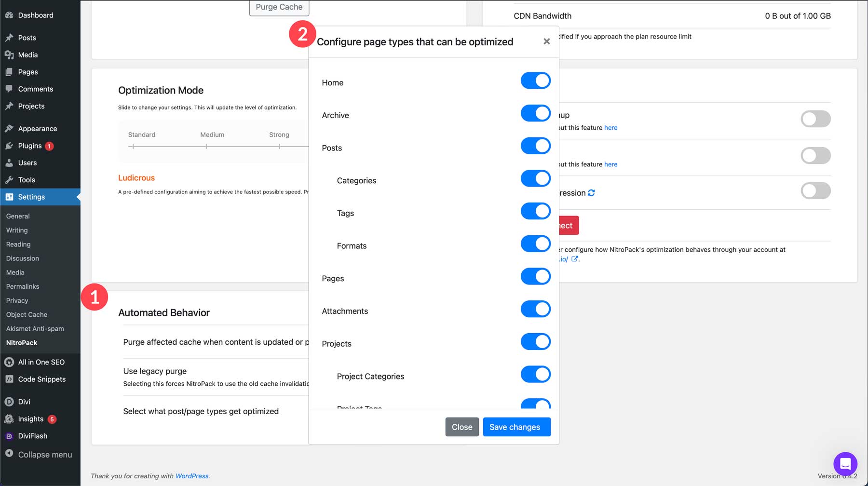Disable optimization for Home pages

535,81
